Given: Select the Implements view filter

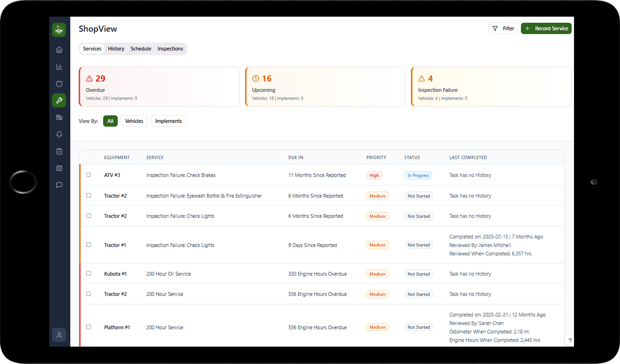Looking at the screenshot, I should pyautogui.click(x=168, y=121).
